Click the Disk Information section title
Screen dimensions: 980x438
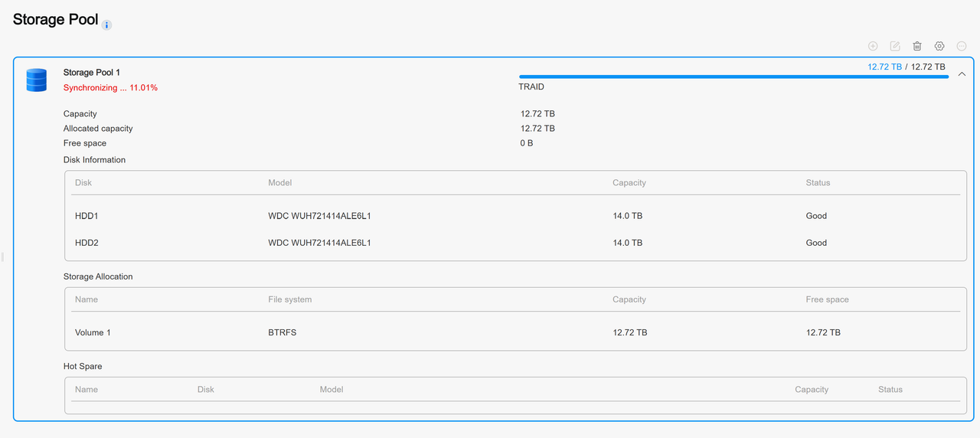pyautogui.click(x=94, y=160)
